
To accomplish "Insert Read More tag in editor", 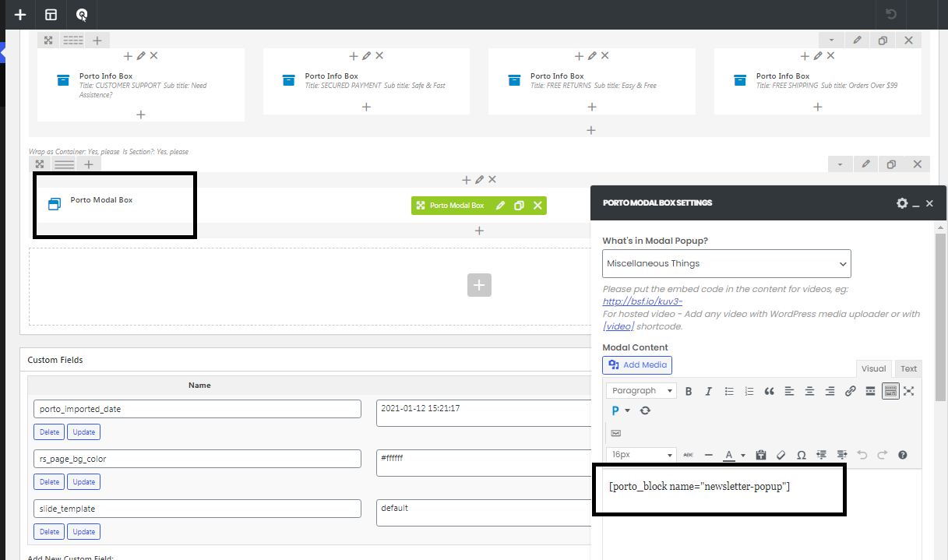I will 871,391.
